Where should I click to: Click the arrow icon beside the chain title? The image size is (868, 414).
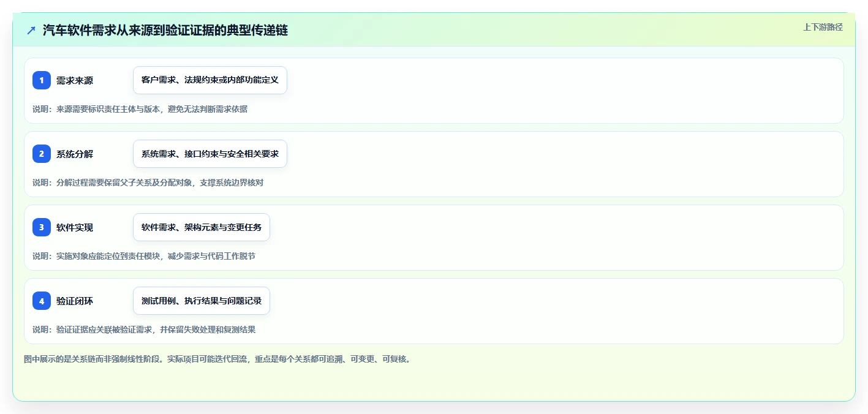[x=31, y=31]
